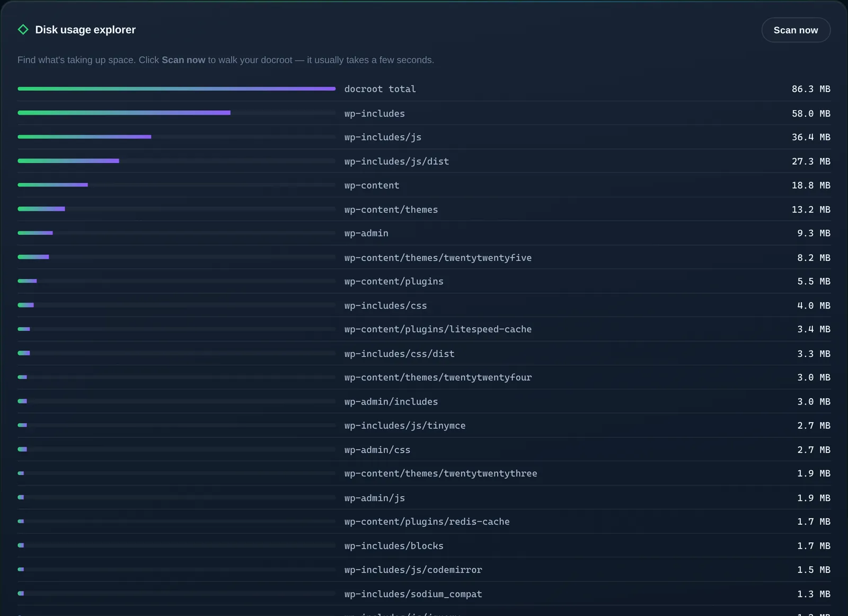Click the 'wp-content/plugins' folder label
The height and width of the screenshot is (616, 848).
click(394, 281)
